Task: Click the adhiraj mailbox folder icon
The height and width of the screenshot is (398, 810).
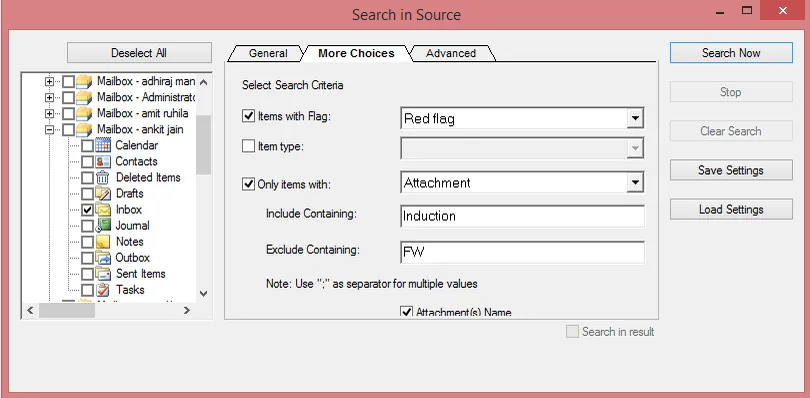Action: click(84, 82)
